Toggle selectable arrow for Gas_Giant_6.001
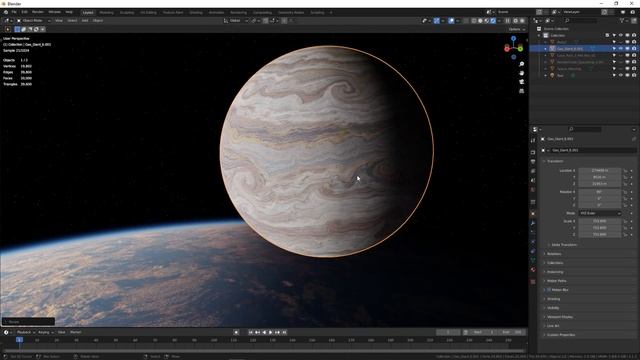The width and height of the screenshot is (640, 360). click(x=614, y=49)
